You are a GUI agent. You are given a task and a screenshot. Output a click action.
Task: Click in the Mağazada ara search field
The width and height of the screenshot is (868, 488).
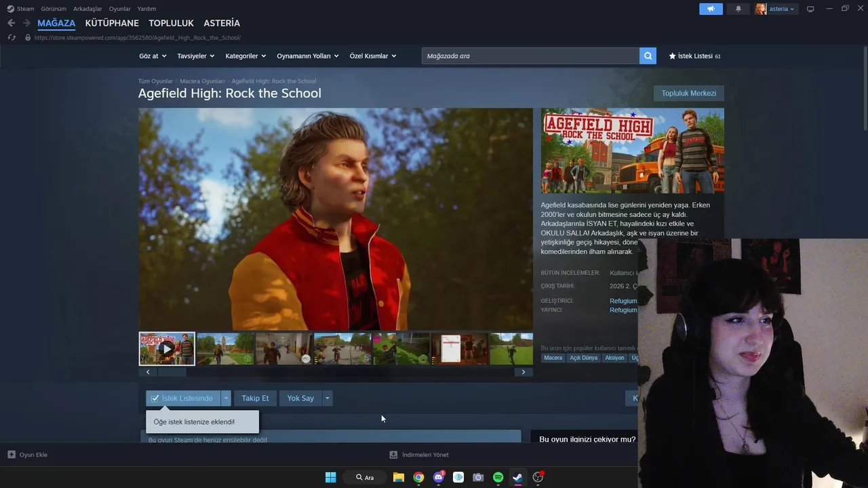(x=530, y=56)
